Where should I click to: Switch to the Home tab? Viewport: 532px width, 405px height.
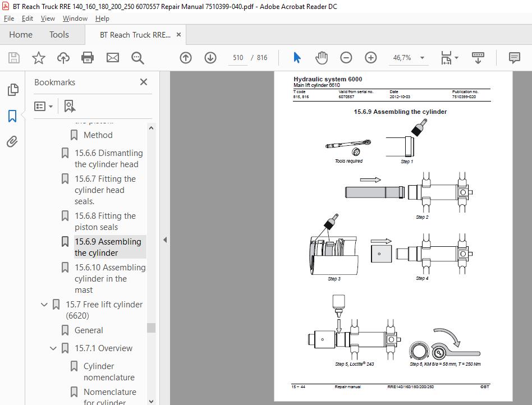(21, 35)
